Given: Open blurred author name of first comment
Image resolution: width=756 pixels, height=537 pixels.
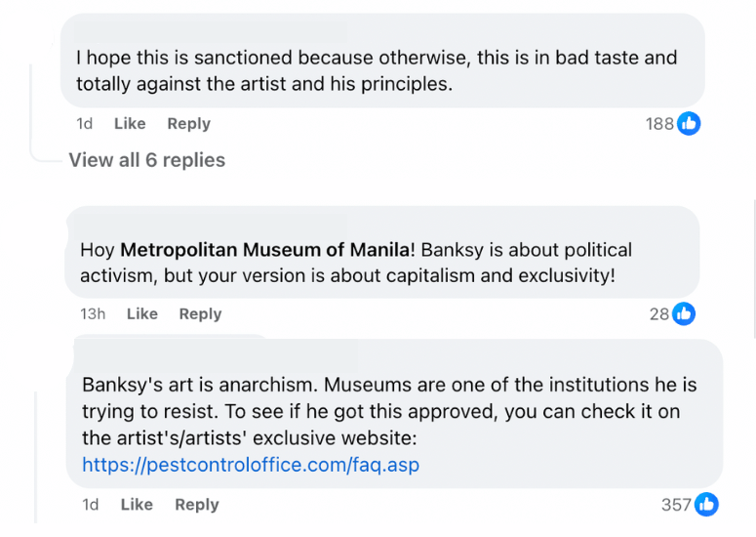Looking at the screenshot, I should click(x=210, y=32).
